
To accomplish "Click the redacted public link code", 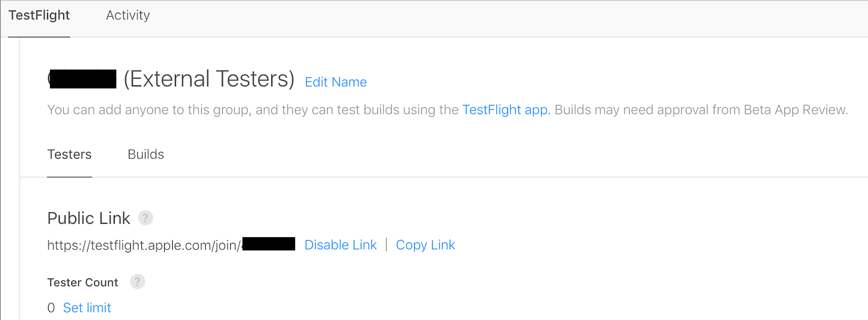I will (x=269, y=244).
